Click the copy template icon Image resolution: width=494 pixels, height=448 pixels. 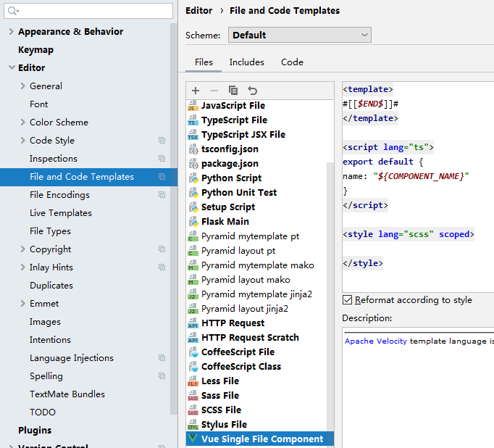pyautogui.click(x=233, y=91)
